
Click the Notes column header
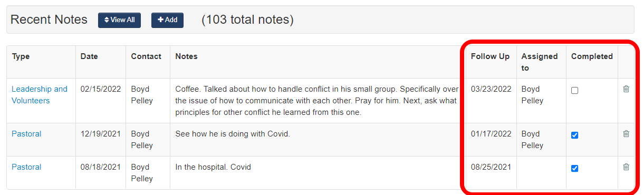point(186,56)
